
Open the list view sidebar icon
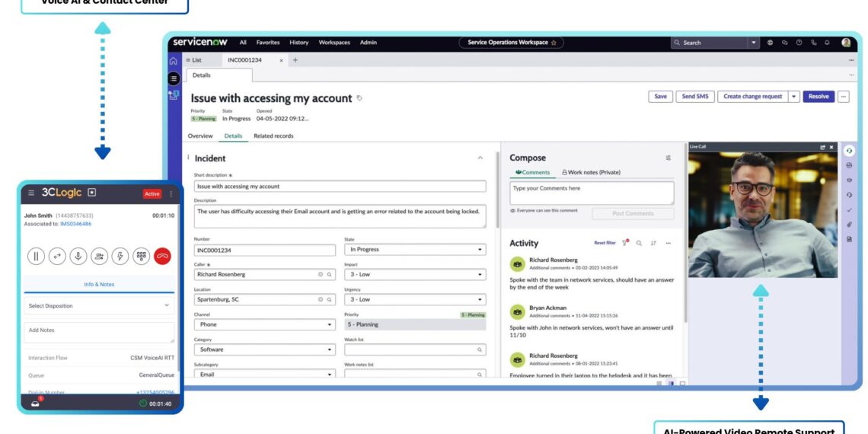(x=174, y=78)
